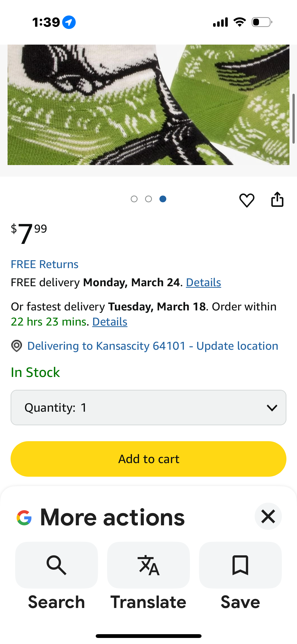The height and width of the screenshot is (644, 297).
Task: Select the second image page dot
Action: pos(148,199)
